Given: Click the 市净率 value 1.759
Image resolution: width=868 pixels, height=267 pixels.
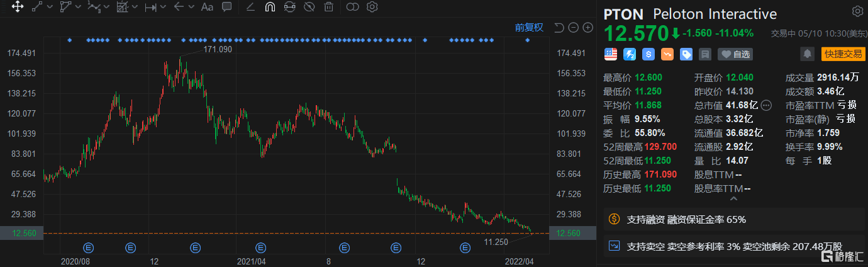Looking at the screenshot, I should [827, 133].
